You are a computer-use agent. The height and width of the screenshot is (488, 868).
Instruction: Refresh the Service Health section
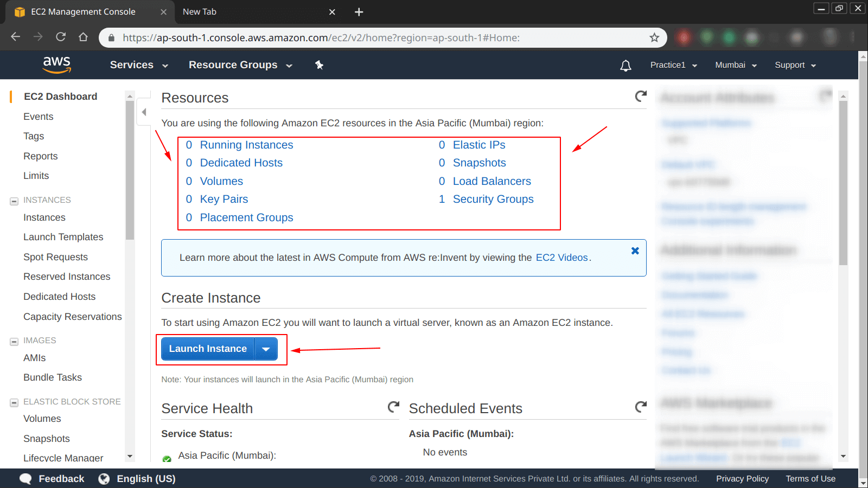click(x=393, y=407)
